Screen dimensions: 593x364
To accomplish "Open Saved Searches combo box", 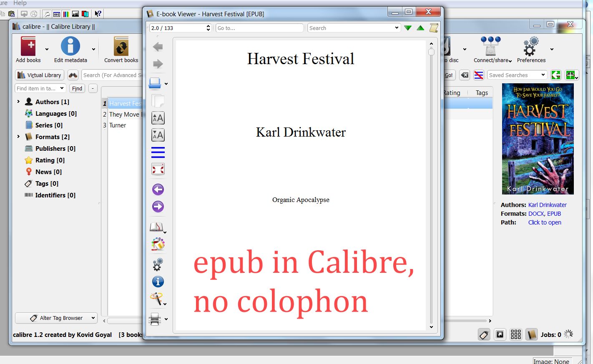I will 517,75.
